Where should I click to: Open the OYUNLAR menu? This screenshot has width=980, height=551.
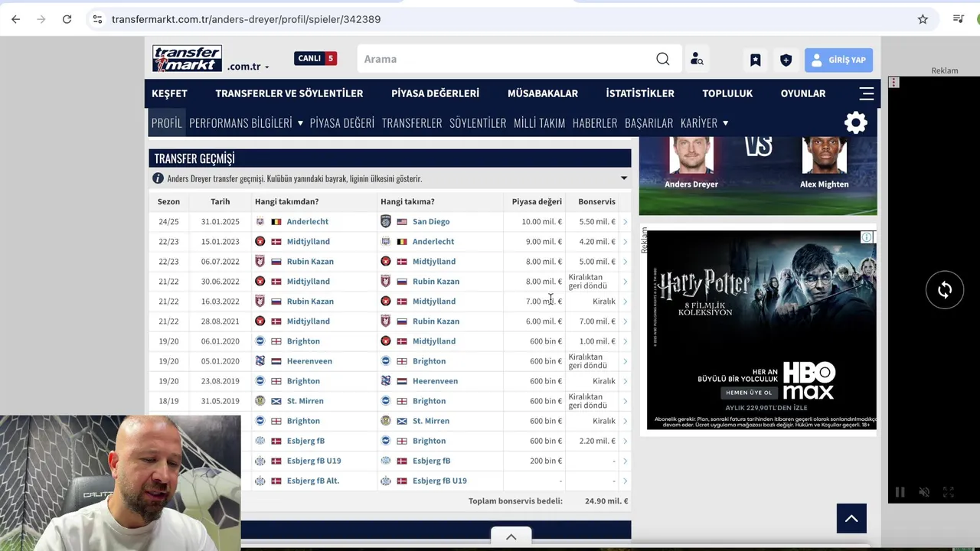pos(803,93)
